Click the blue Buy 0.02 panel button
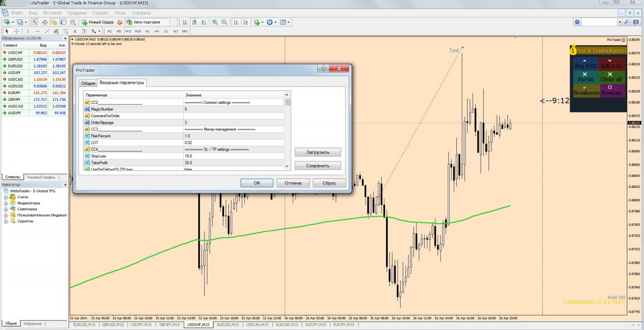 click(586, 64)
